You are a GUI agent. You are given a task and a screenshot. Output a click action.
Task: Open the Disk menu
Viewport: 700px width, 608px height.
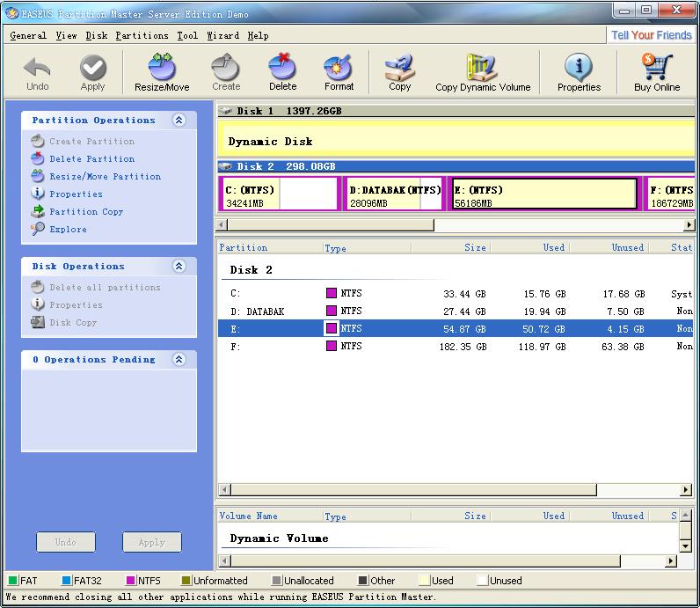[x=97, y=35]
